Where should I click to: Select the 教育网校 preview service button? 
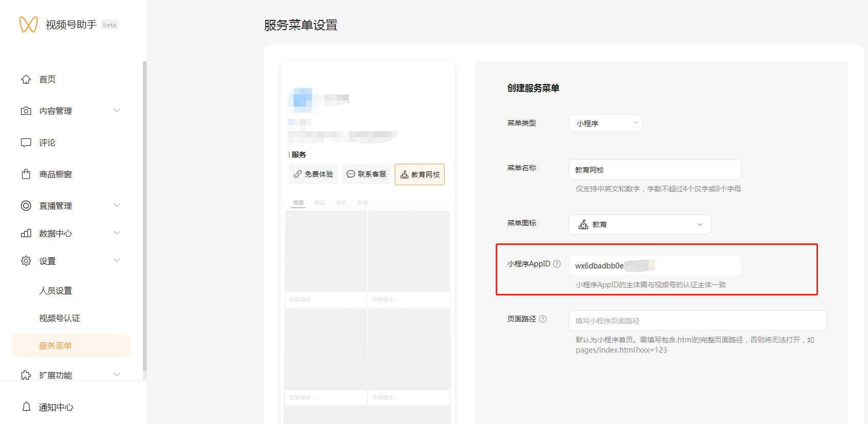(420, 174)
